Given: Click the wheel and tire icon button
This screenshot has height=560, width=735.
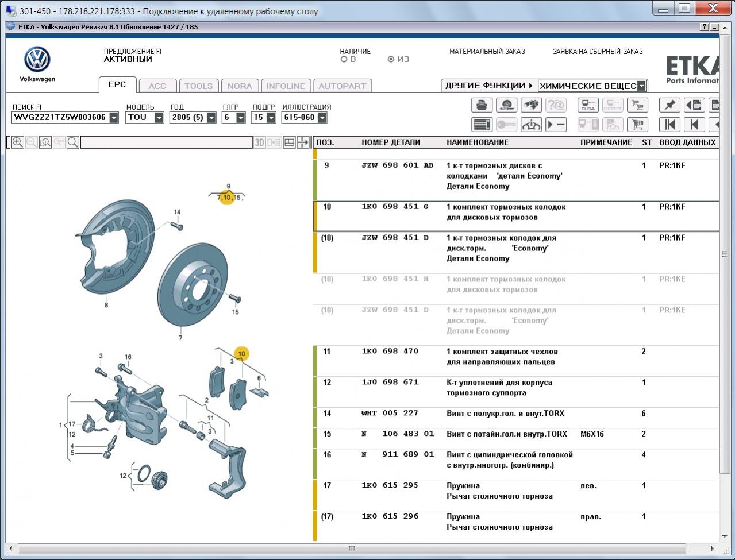Looking at the screenshot, I should pyautogui.click(x=506, y=105).
